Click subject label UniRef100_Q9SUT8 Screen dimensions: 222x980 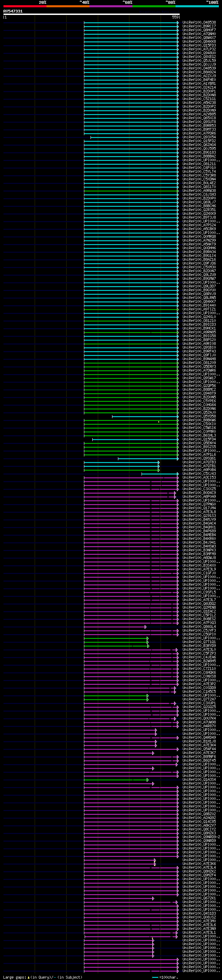pyautogui.click(x=199, y=122)
